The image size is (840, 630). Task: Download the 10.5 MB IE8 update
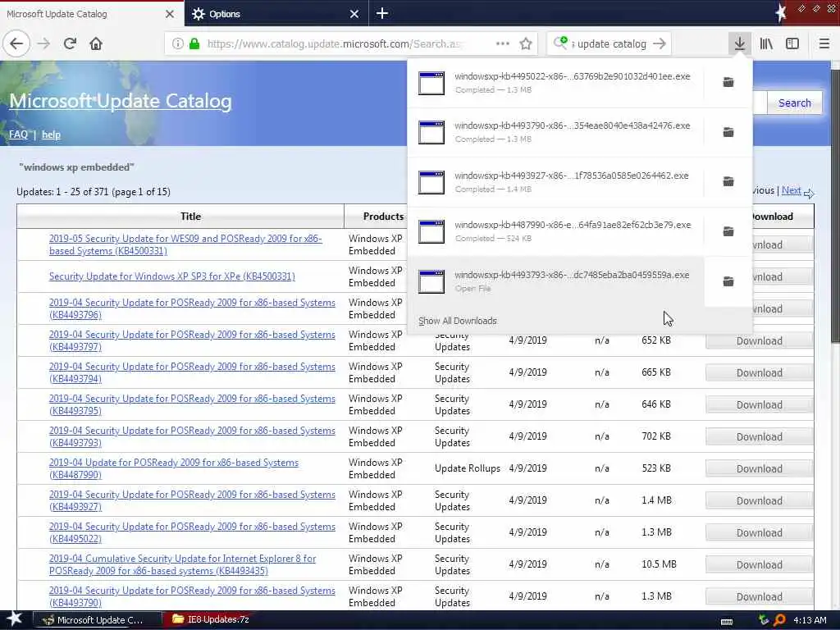click(759, 564)
